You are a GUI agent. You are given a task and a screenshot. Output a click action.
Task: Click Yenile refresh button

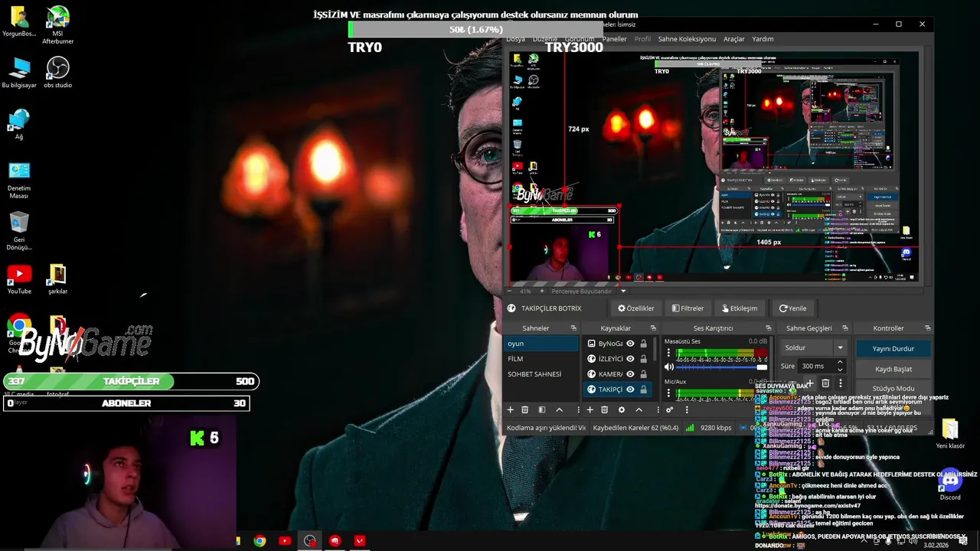click(792, 308)
